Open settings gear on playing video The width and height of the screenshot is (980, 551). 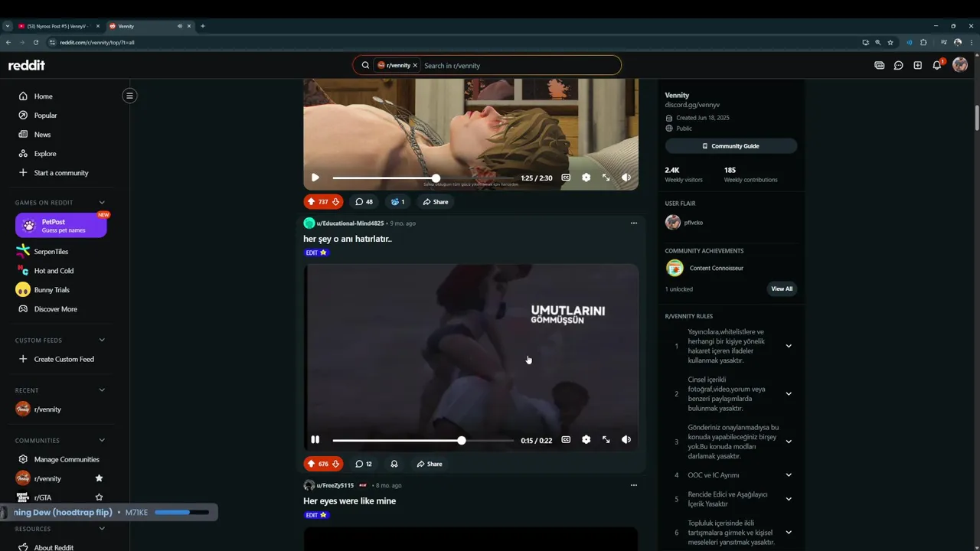[586, 440]
